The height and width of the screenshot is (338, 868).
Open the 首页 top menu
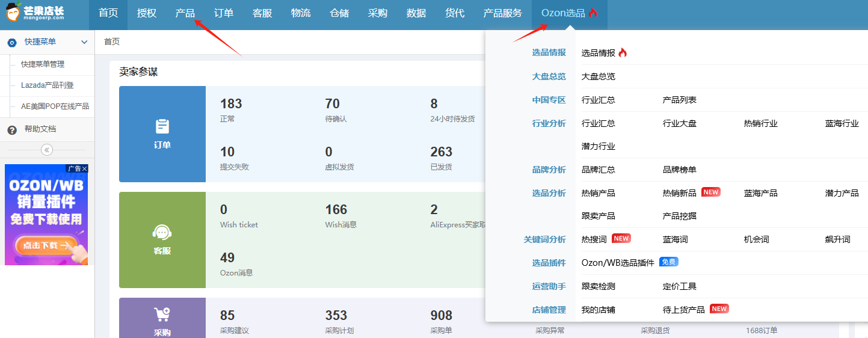click(x=108, y=13)
